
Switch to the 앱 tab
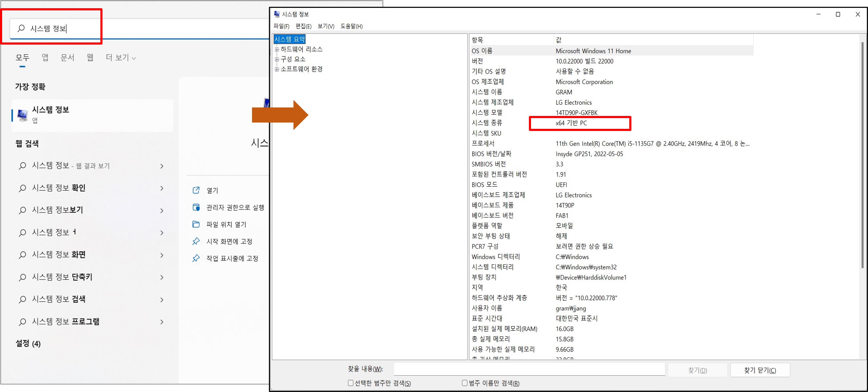pyautogui.click(x=45, y=58)
